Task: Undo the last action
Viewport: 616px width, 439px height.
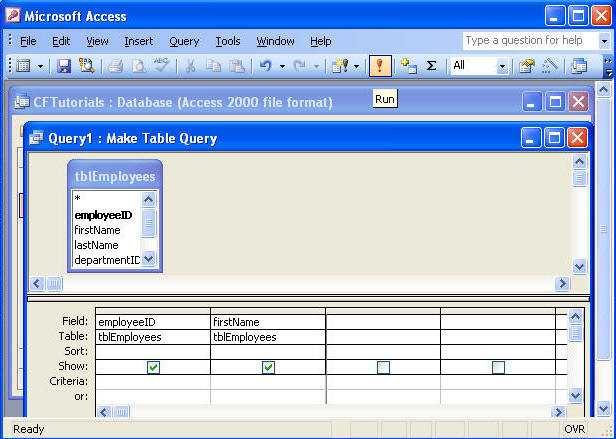Action: 266,66
